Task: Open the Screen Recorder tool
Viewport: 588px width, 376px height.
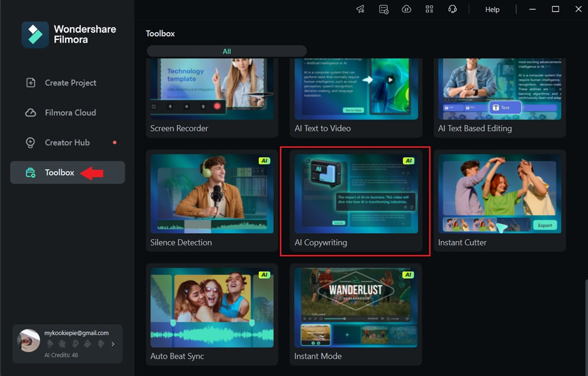Action: coord(212,97)
